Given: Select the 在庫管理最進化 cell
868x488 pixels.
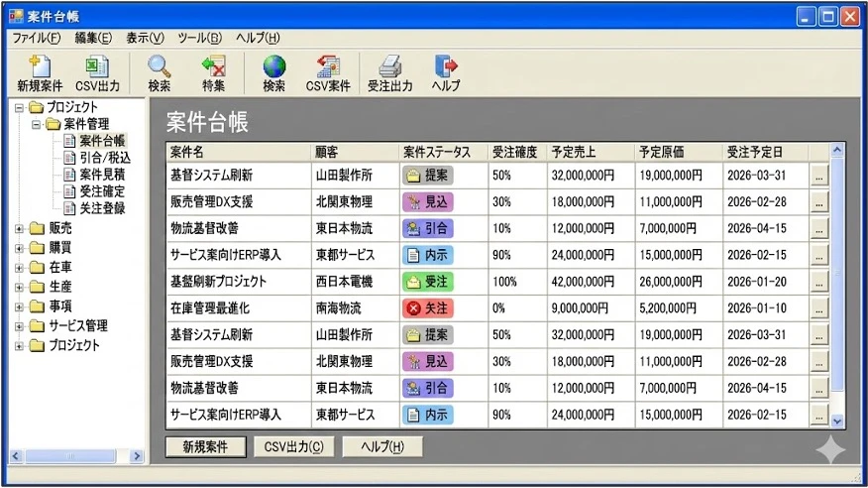Looking at the screenshot, I should (x=239, y=308).
